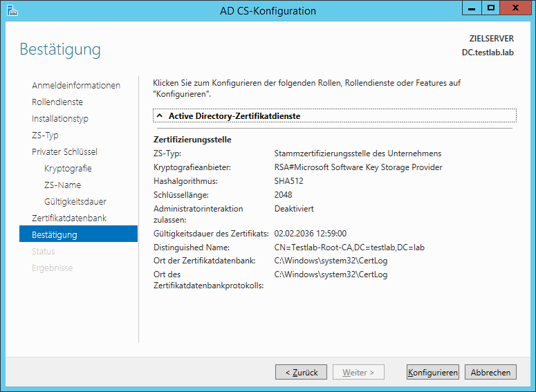Select the Installationstyp page
This screenshot has width=536, height=392.
[60, 119]
